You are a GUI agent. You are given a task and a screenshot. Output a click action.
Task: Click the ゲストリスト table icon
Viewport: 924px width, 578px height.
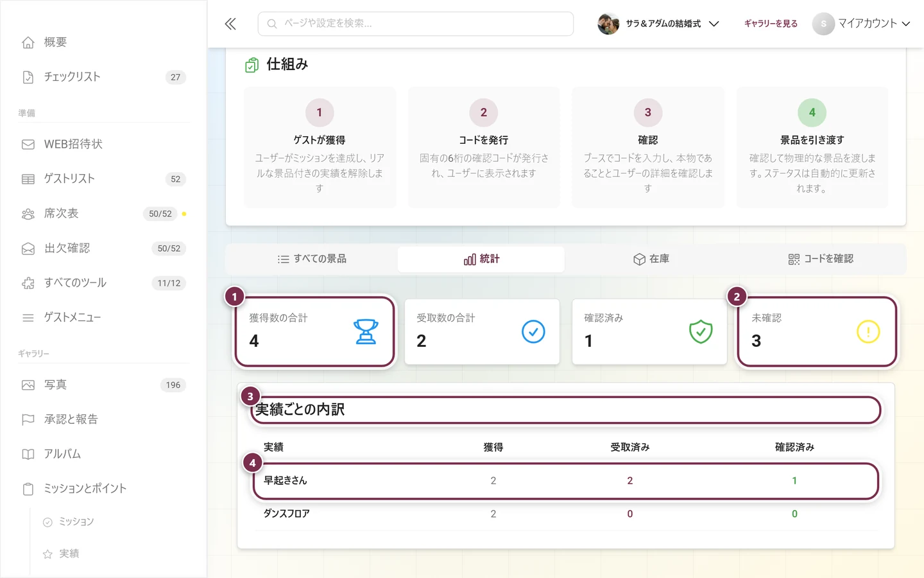coord(28,179)
